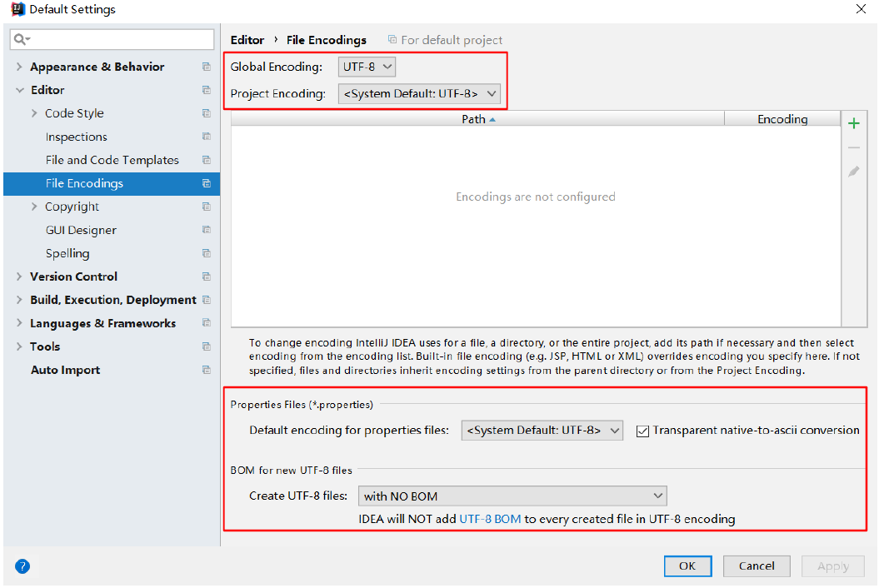Image resolution: width=879 pixels, height=588 pixels.
Task: Click the pencil edit-encoding icon
Action: pyautogui.click(x=854, y=172)
